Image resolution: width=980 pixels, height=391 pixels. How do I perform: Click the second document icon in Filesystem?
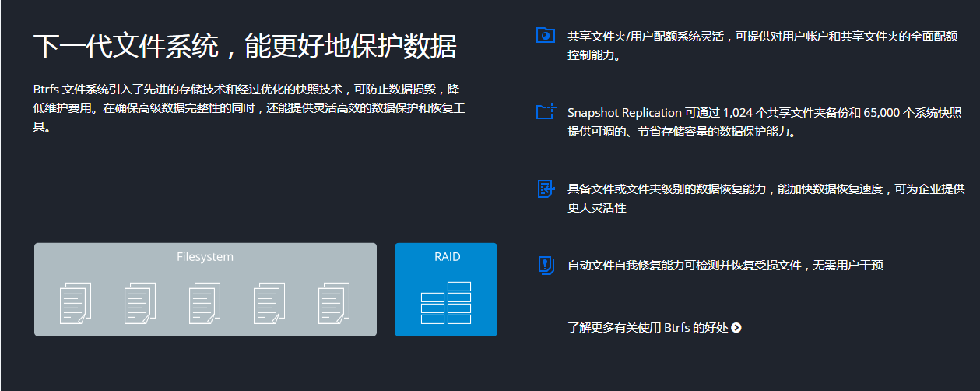pyautogui.click(x=140, y=303)
